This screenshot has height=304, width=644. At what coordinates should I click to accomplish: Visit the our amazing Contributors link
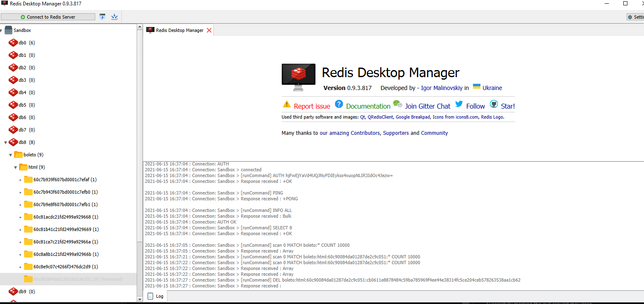(x=350, y=133)
